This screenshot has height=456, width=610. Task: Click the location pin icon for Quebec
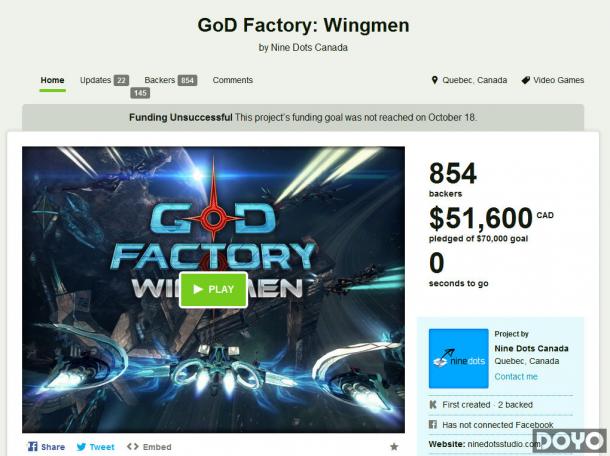[435, 80]
